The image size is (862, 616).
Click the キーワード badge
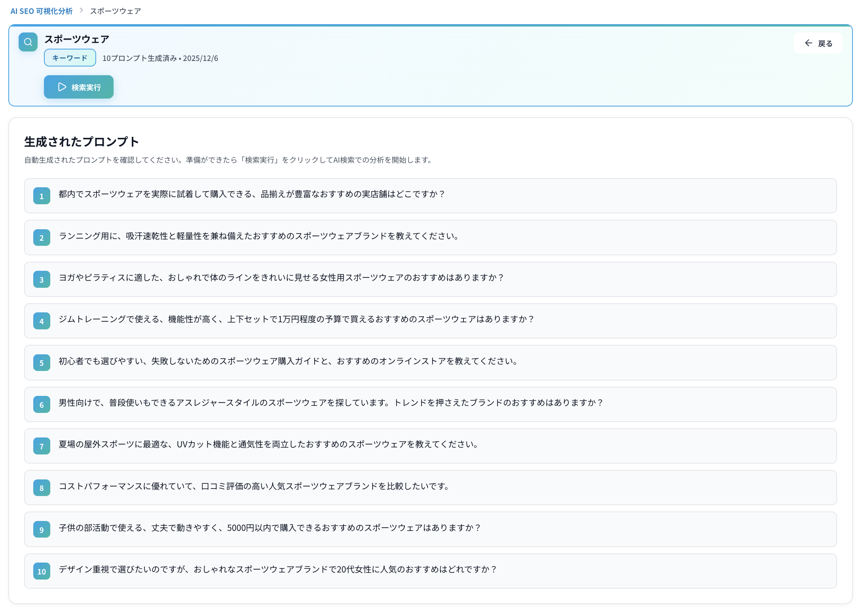coord(70,58)
